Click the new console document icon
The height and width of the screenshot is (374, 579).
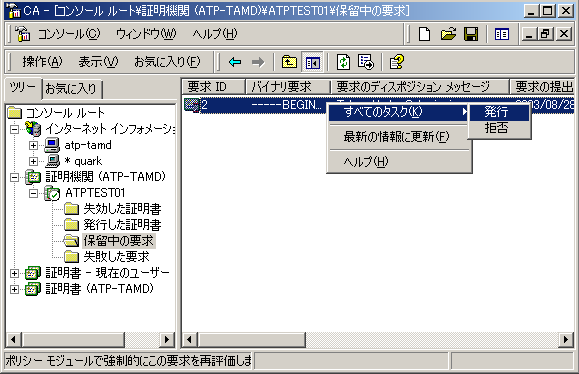click(424, 34)
